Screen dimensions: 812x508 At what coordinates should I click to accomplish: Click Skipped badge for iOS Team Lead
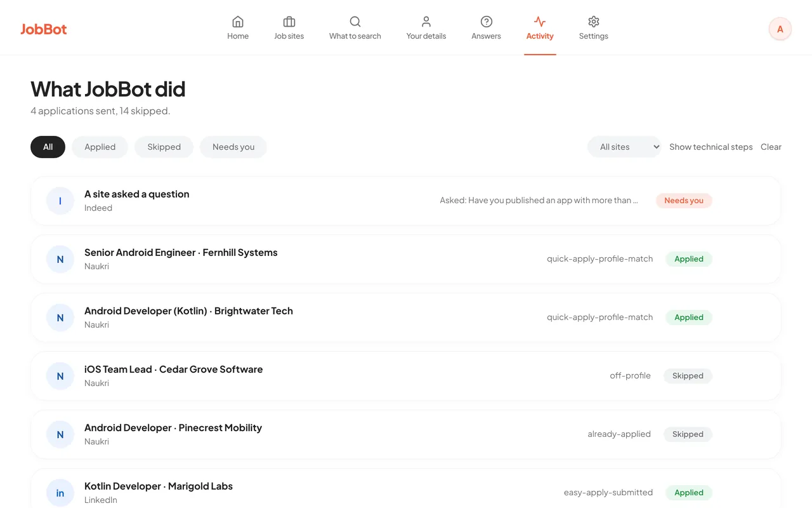tap(688, 376)
